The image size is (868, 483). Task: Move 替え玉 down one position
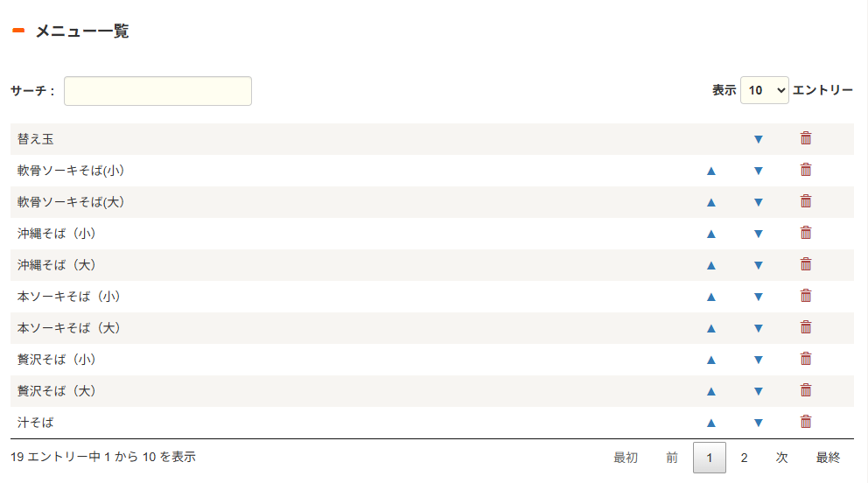(759, 139)
